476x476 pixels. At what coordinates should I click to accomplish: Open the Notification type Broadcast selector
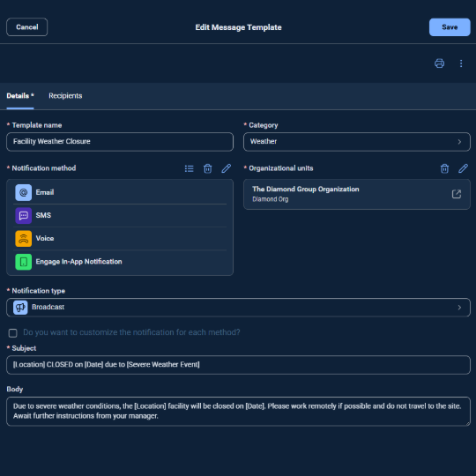pyautogui.click(x=238, y=308)
